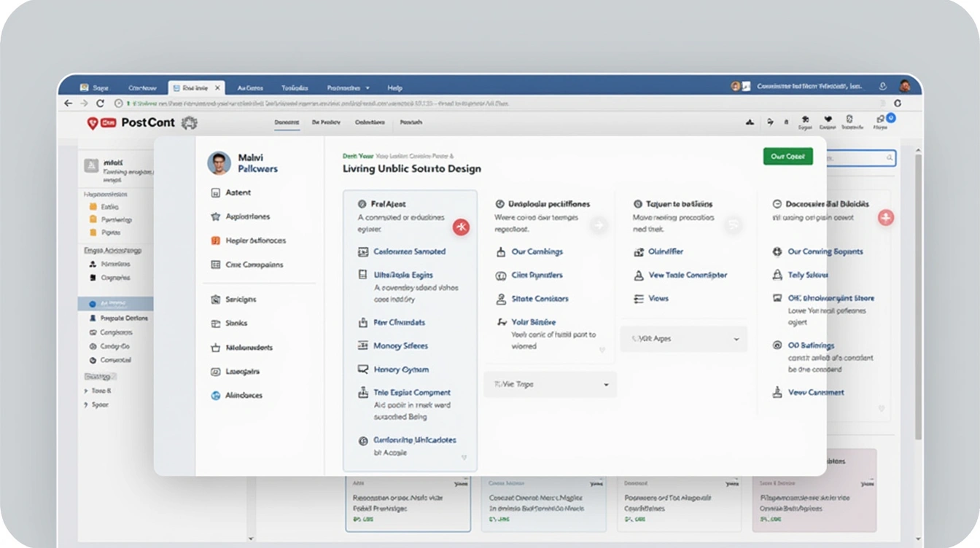980x548 pixels.
Task: Click the orange Hepler icon in modal sidebar
Action: coord(215,240)
